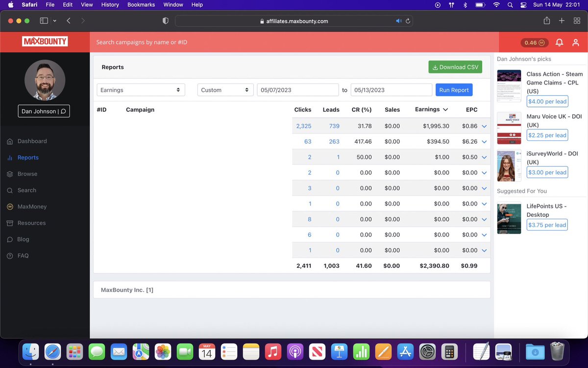Click the MaxBounty Inc. [1] panel
The image size is (588, 368).
click(x=292, y=290)
